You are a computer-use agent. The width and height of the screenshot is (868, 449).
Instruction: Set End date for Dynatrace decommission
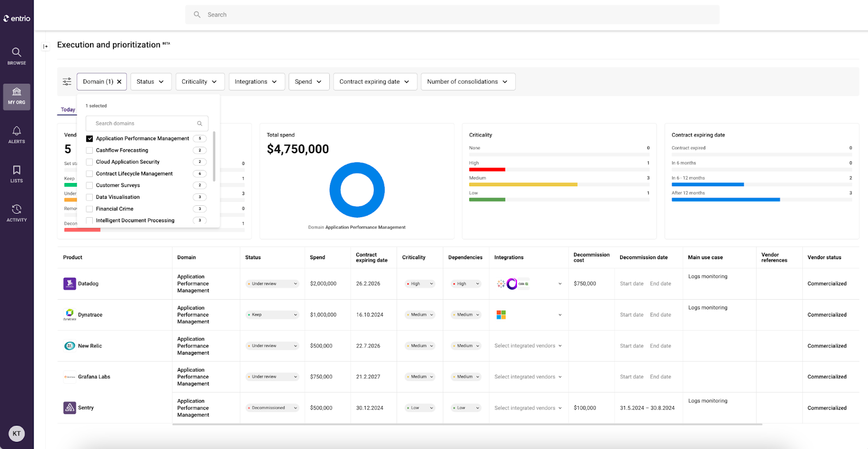(x=660, y=315)
